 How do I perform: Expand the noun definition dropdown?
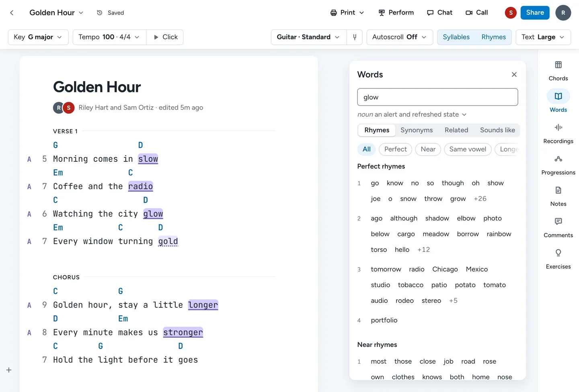(412, 114)
